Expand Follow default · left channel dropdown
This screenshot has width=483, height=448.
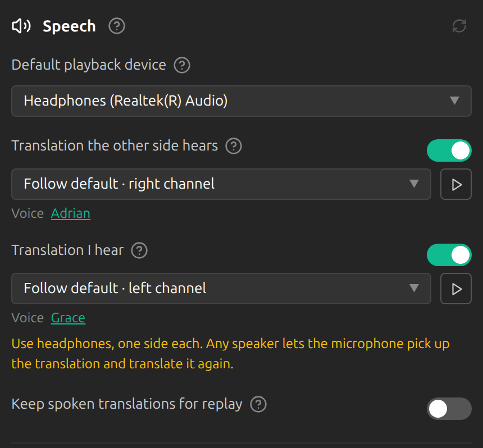point(221,289)
